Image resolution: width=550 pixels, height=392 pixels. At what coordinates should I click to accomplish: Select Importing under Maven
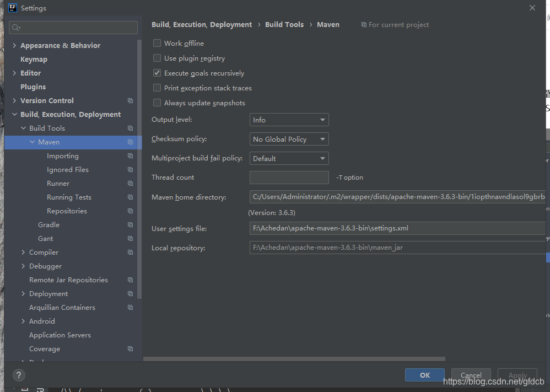(63, 156)
